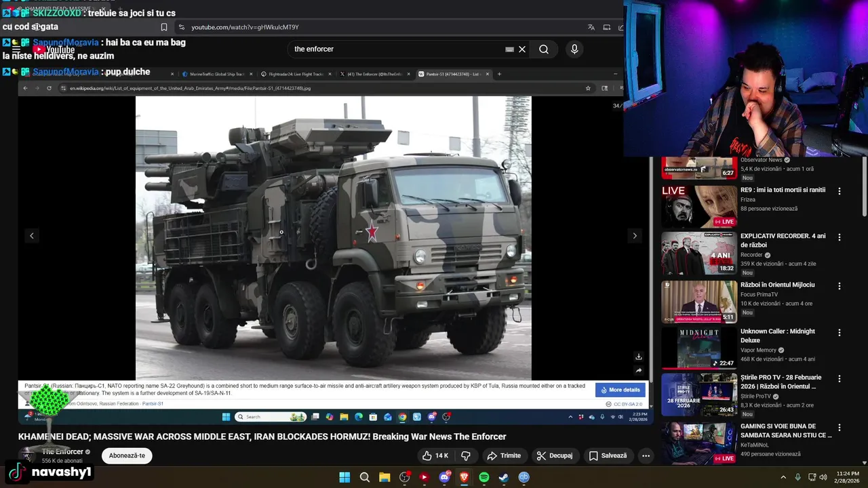868x488 pixels.
Task: Open Steam from the taskbar
Action: tap(504, 477)
